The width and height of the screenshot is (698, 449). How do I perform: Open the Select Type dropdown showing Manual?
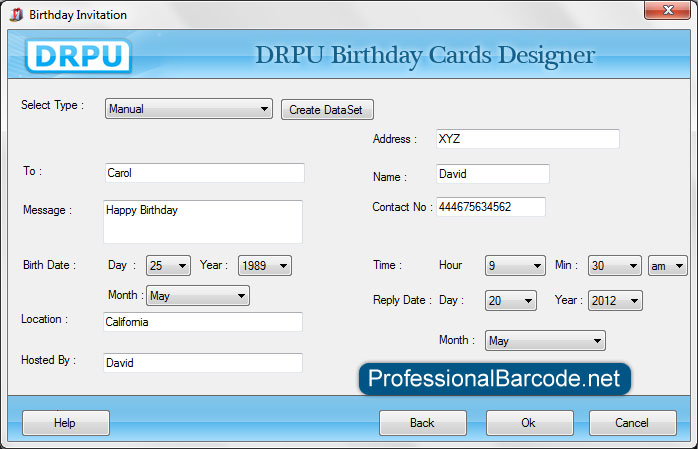point(189,109)
